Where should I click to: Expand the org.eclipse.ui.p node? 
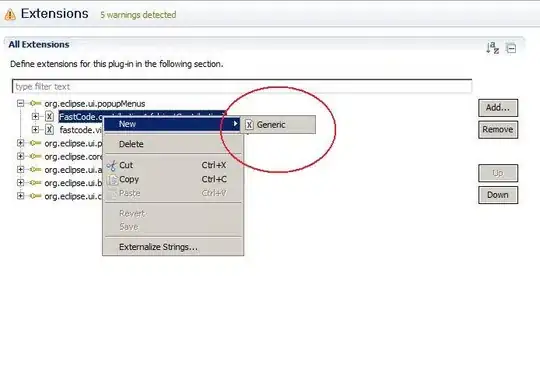(x=21, y=143)
